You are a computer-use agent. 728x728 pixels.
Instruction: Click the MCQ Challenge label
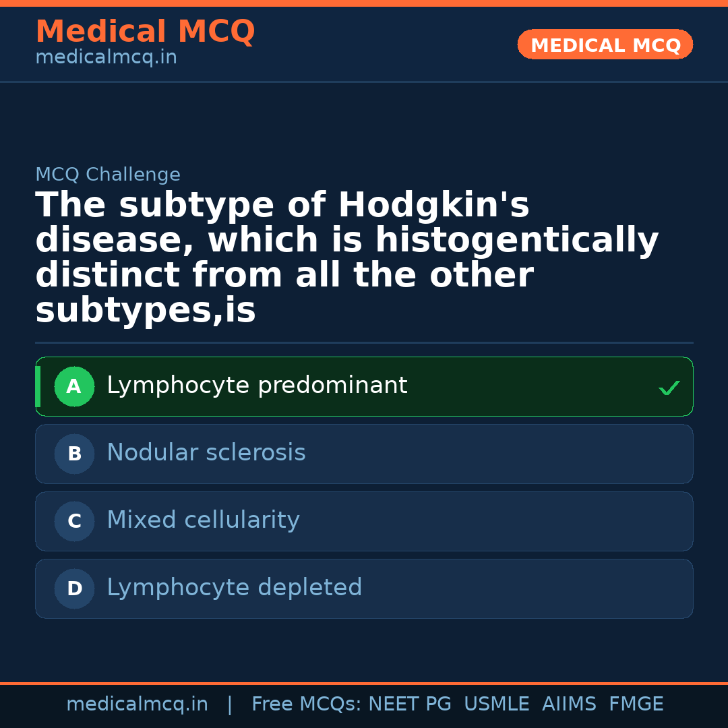(108, 175)
